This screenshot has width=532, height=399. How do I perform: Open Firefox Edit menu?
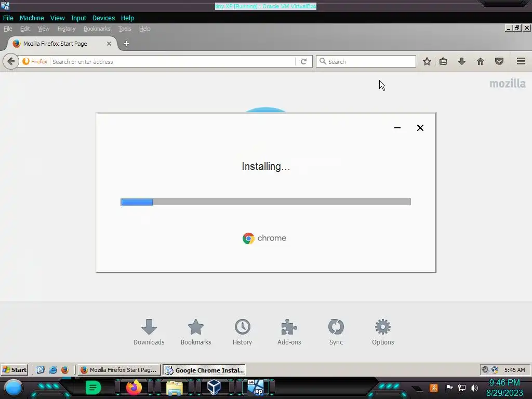point(25,29)
